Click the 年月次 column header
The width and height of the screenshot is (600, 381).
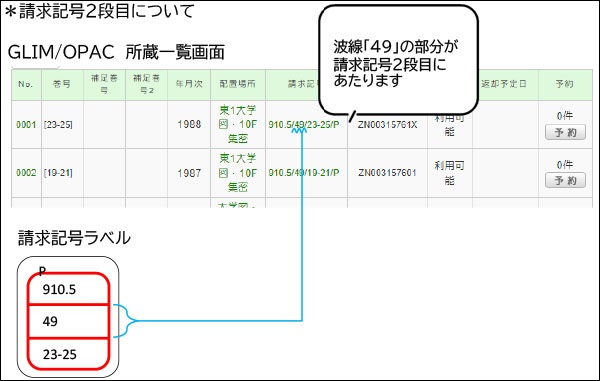point(189,84)
